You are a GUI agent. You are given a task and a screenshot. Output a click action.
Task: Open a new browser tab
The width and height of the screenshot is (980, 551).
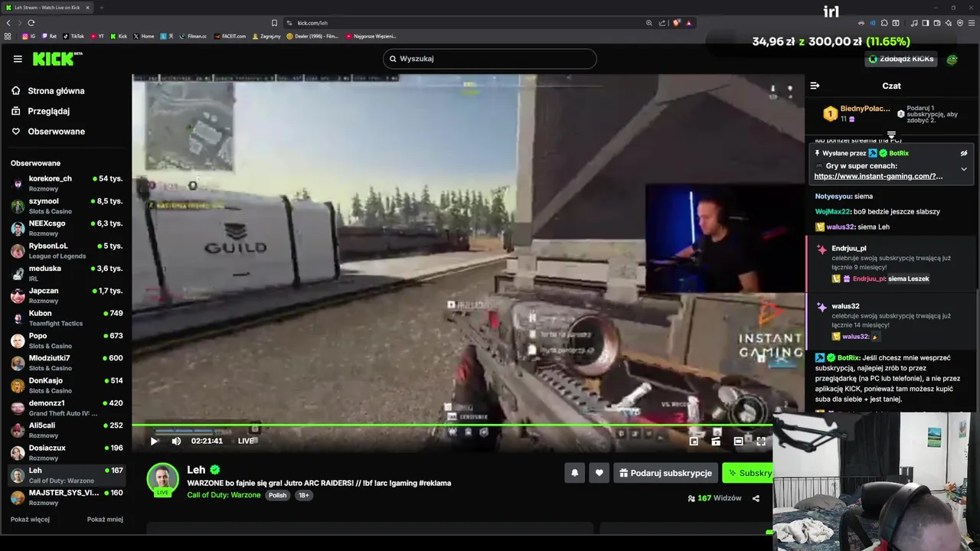101,8
